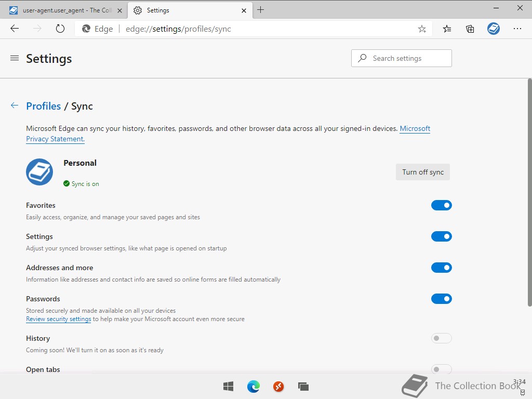This screenshot has height=399, width=532.
Task: Open the Settings hamburger menu
Action: coord(15,58)
